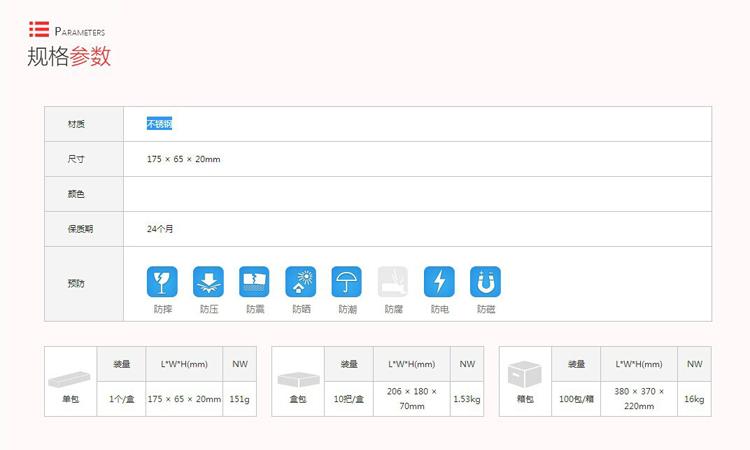This screenshot has width=750, height=450.
Task: Click the 规格参数 section heading
Action: [68, 56]
